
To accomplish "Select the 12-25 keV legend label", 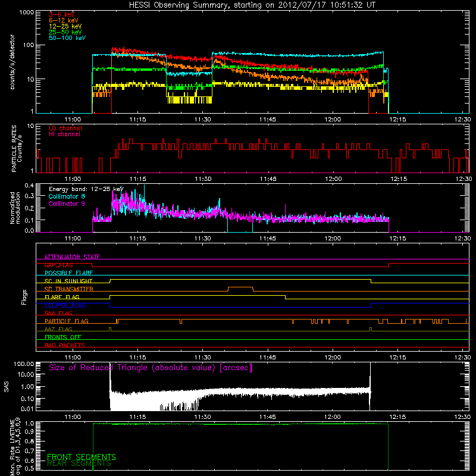I will point(65,26).
